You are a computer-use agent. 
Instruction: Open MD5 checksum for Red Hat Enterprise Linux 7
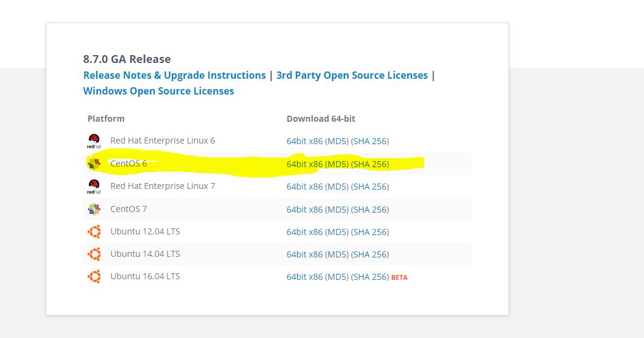click(x=337, y=187)
